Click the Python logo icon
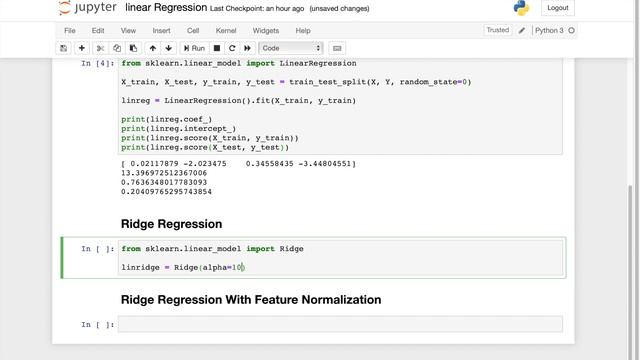The width and height of the screenshot is (640, 360). click(x=521, y=7)
